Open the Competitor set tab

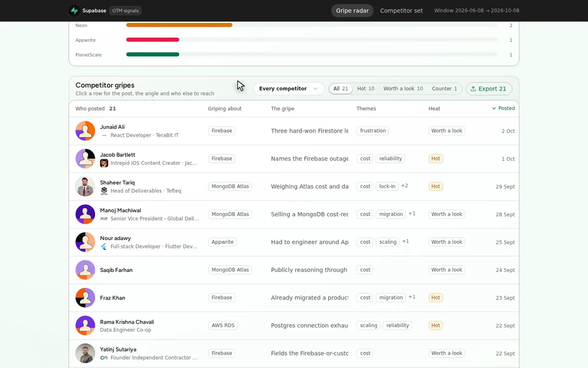pyautogui.click(x=401, y=11)
